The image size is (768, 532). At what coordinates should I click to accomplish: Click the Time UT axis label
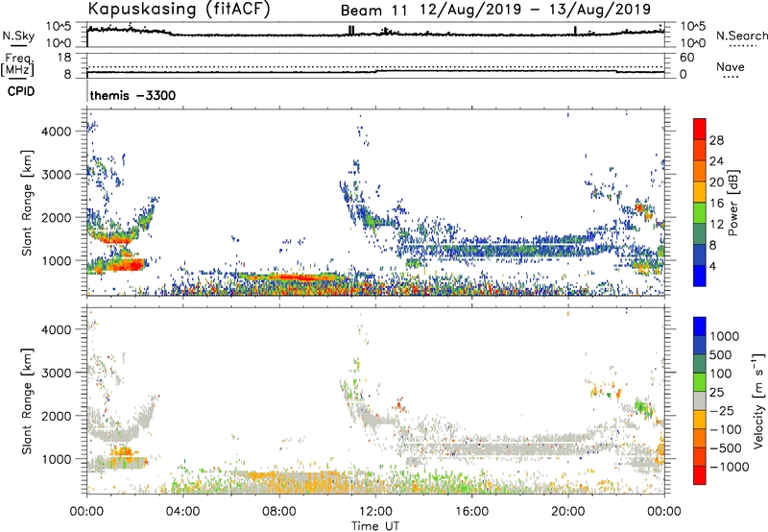pos(375,526)
